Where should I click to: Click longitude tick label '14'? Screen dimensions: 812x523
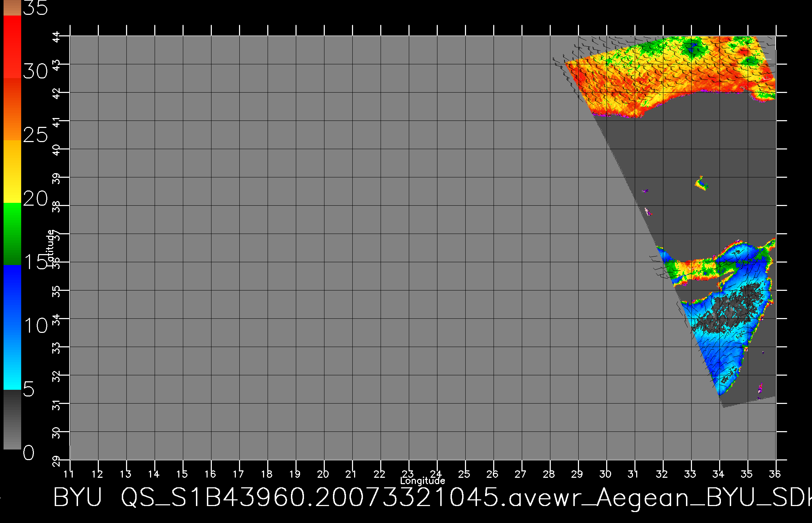[x=154, y=474]
